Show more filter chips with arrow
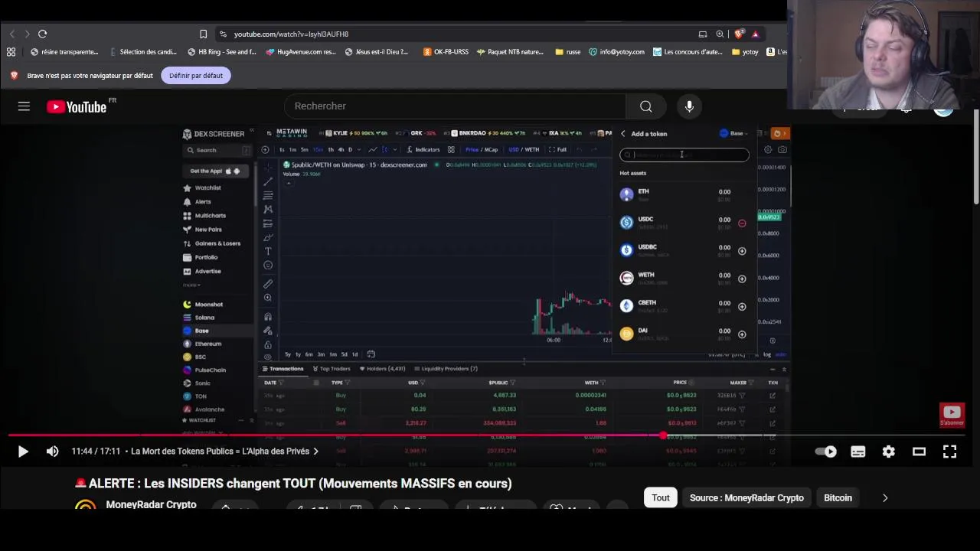Image resolution: width=980 pixels, height=551 pixels. click(885, 498)
